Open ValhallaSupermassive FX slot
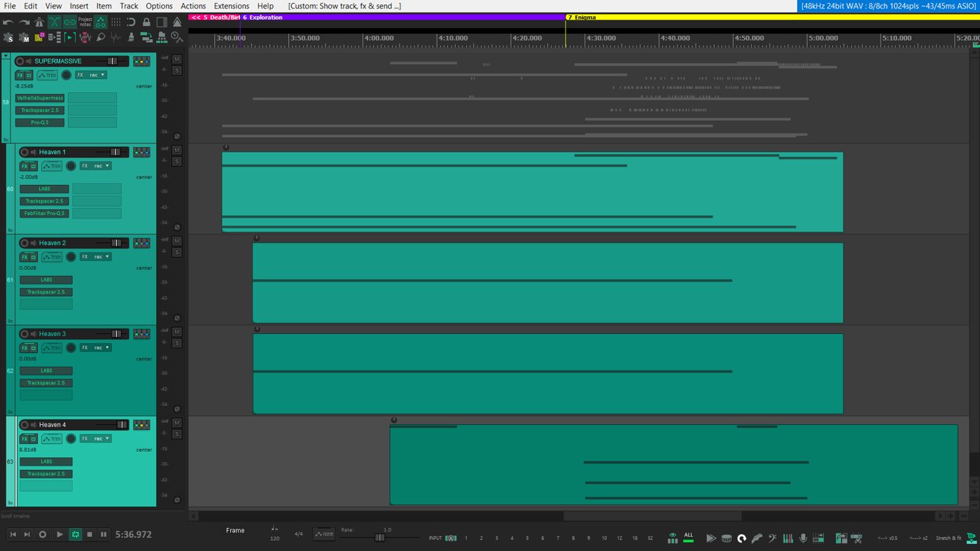This screenshot has width=980, height=551. tap(40, 98)
